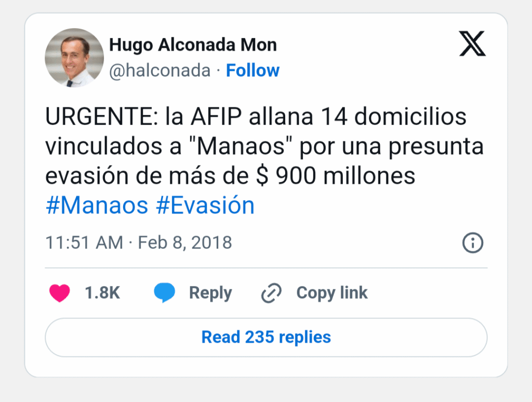Like the tweet with the heart icon
Screen dimensions: 532x402
60,293
